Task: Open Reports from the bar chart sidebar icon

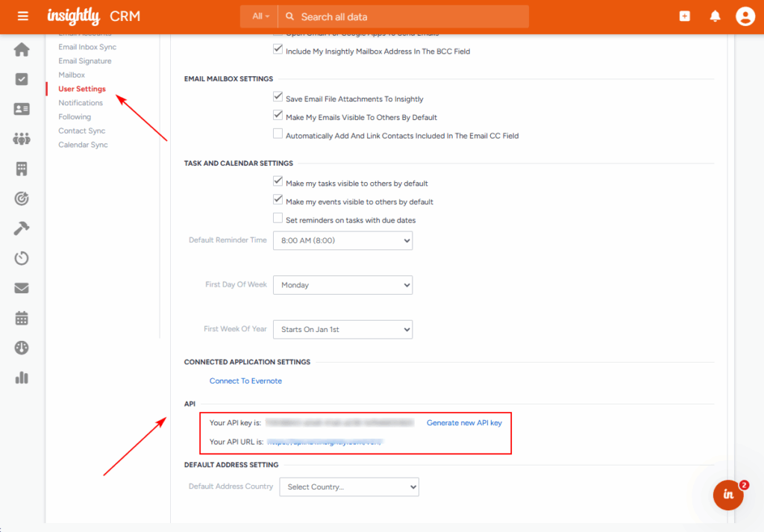Action: point(22,378)
